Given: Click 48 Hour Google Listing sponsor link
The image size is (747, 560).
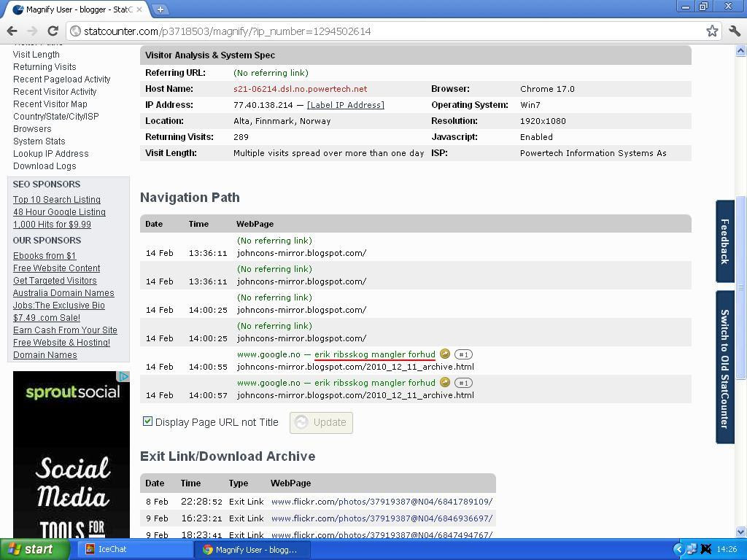Looking at the screenshot, I should [x=60, y=212].
